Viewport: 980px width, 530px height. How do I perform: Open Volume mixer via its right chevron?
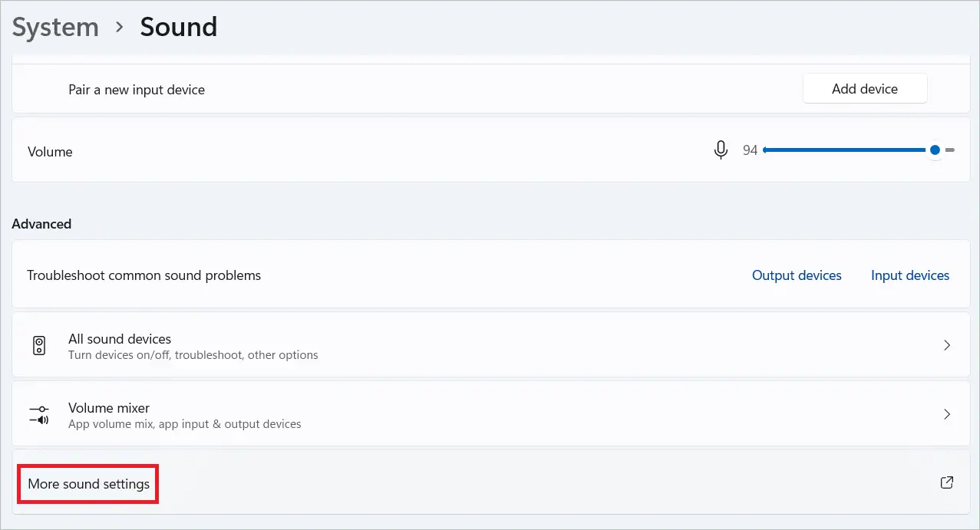(946, 415)
